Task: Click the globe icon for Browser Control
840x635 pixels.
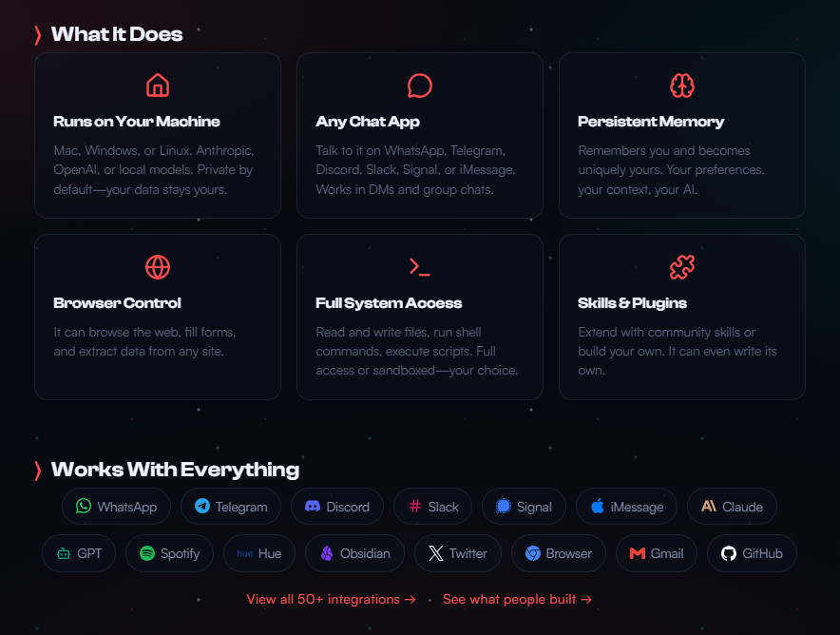Action: 158,267
